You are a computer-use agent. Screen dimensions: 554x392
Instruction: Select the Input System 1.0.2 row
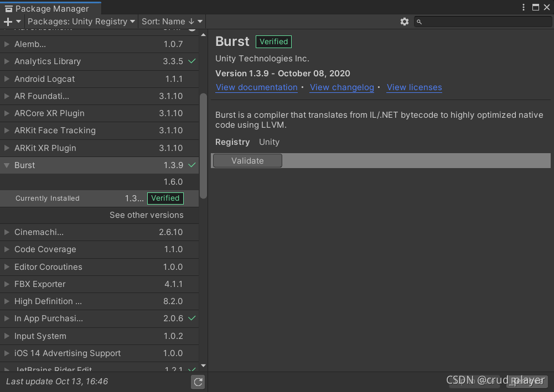[99, 336]
